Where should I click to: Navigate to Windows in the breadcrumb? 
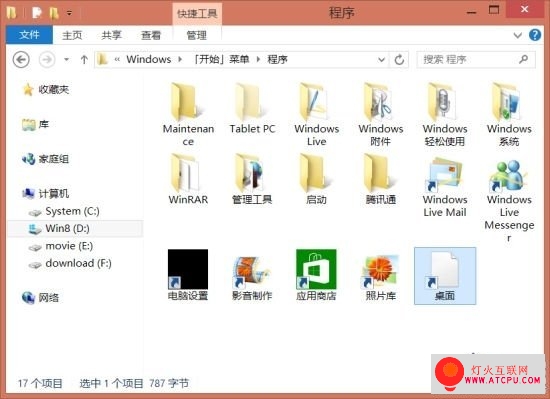click(x=149, y=59)
